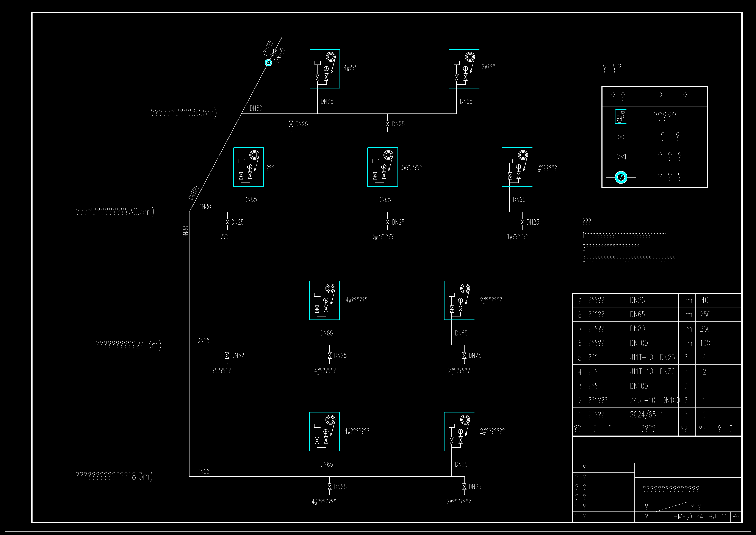The width and height of the screenshot is (756, 535).
Task: Click the DN32 pipe size label
Action: (x=238, y=356)
